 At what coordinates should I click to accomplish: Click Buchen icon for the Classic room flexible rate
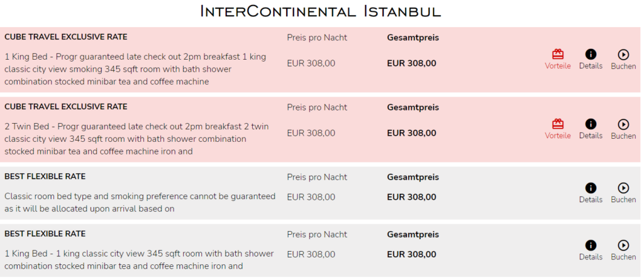(x=623, y=188)
